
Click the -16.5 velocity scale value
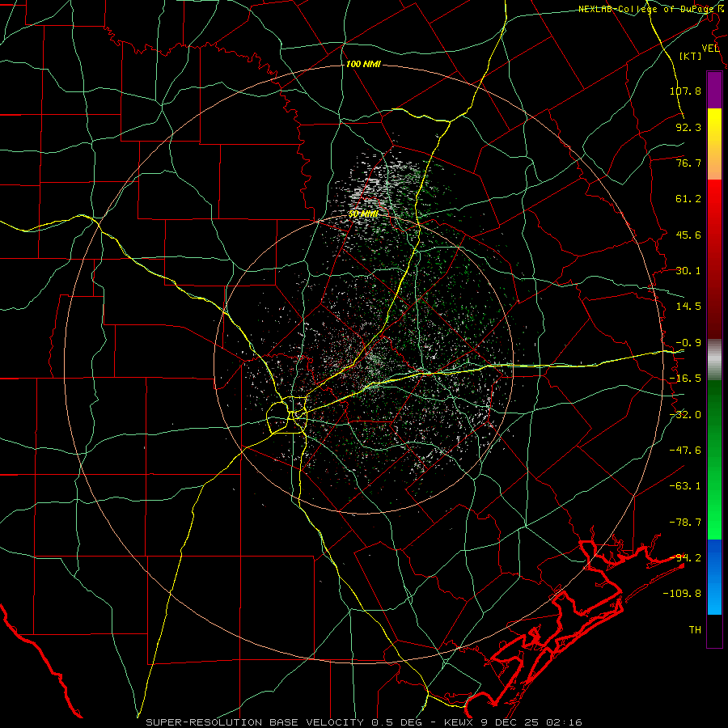coord(685,379)
